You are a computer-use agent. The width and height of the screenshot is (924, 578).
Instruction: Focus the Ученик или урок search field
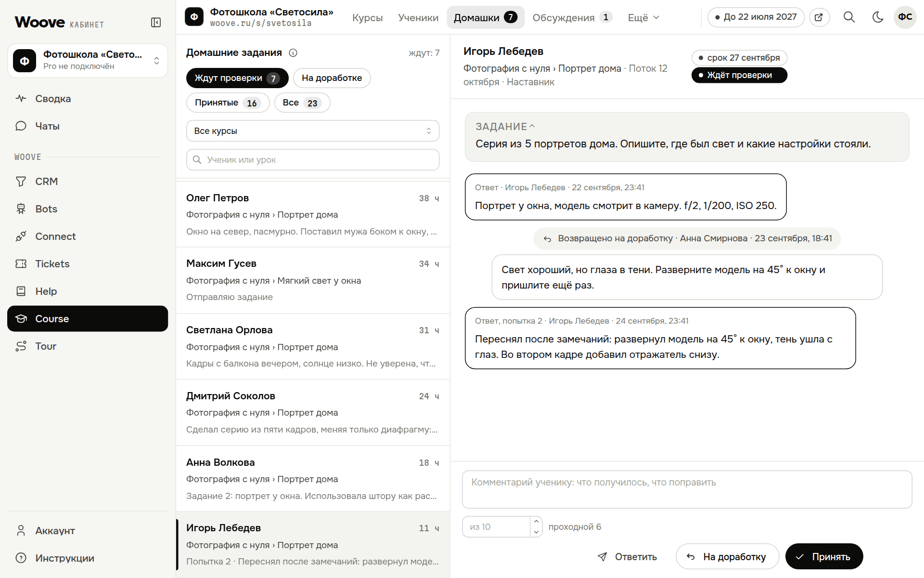[x=313, y=160]
